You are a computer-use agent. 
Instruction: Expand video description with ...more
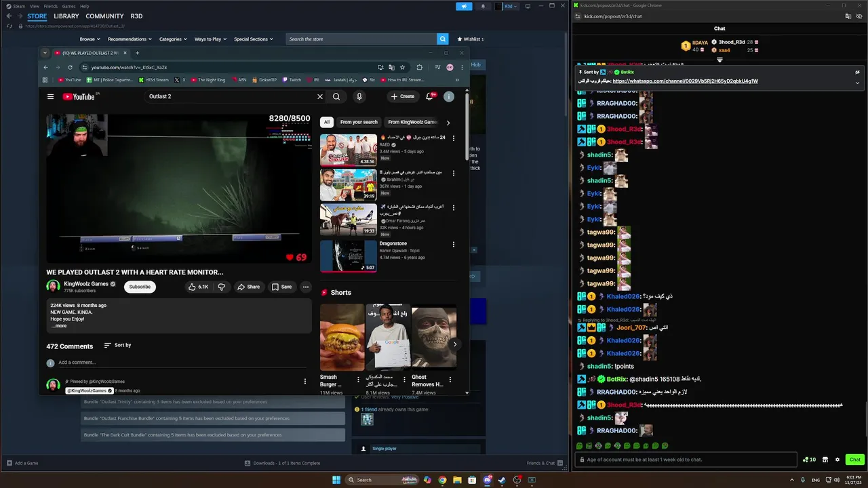(x=59, y=326)
